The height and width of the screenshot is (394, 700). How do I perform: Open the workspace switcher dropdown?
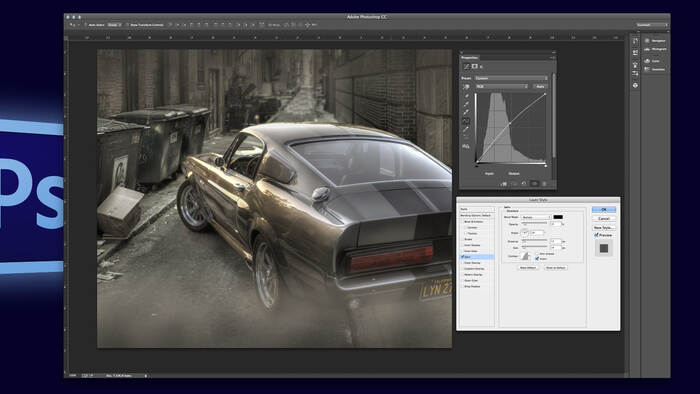tap(652, 25)
